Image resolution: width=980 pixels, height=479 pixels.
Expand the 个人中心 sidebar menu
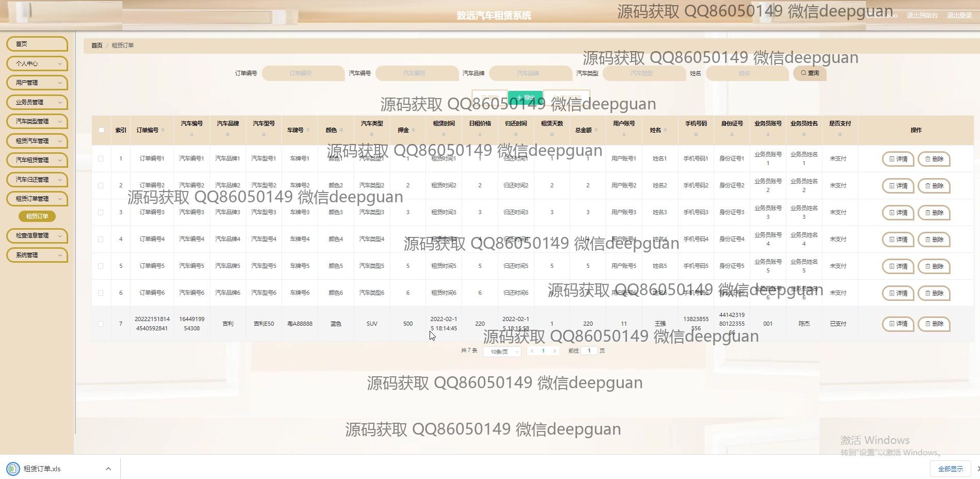(x=37, y=63)
